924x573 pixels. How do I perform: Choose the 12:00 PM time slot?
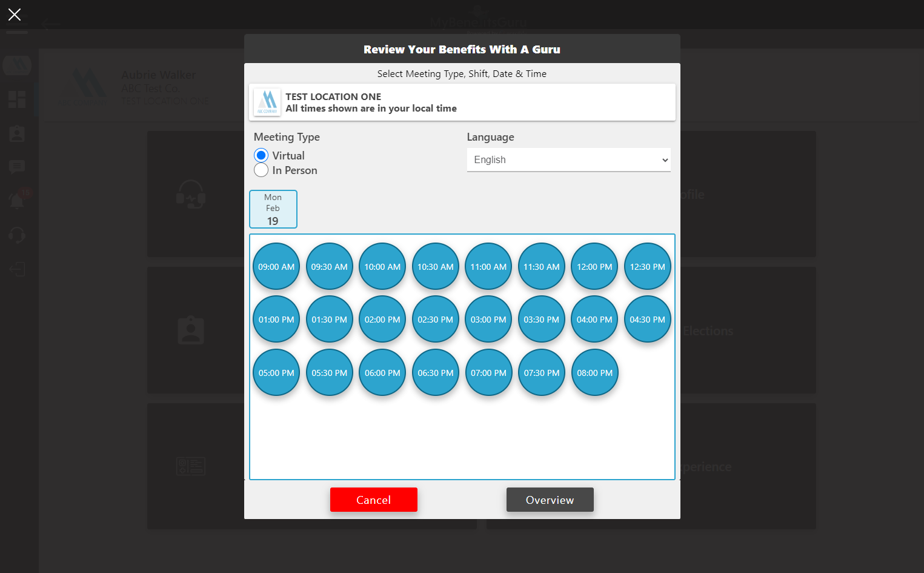click(594, 267)
